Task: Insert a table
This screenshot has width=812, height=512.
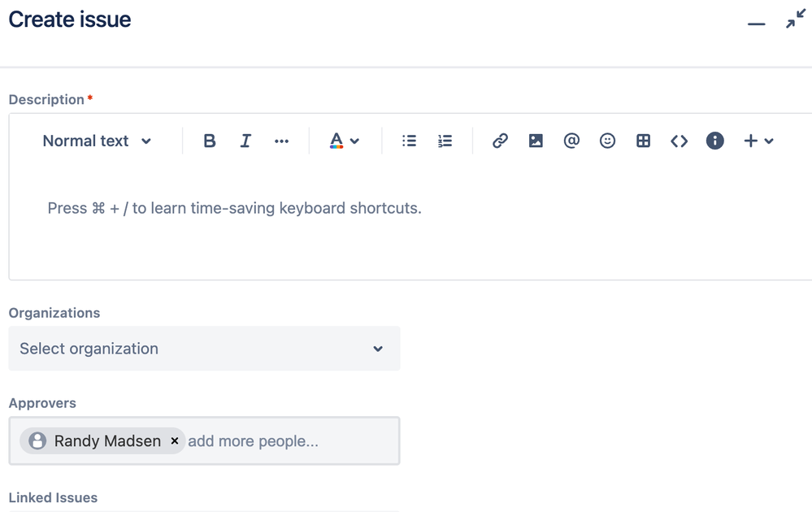Action: pos(643,140)
